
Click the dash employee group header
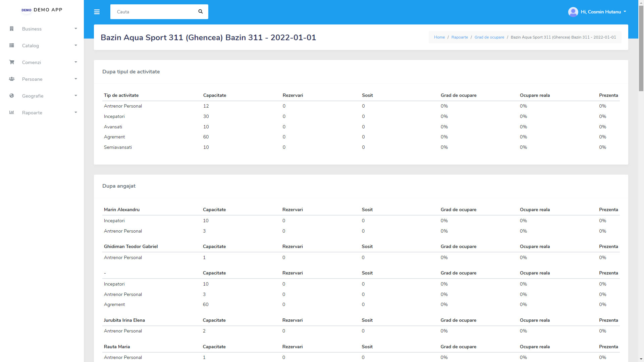105,273
